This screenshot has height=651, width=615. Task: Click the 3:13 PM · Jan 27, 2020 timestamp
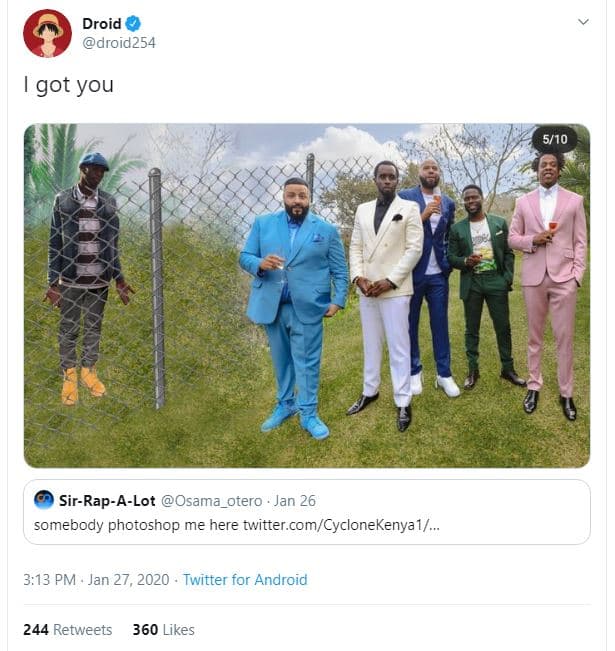point(95,580)
